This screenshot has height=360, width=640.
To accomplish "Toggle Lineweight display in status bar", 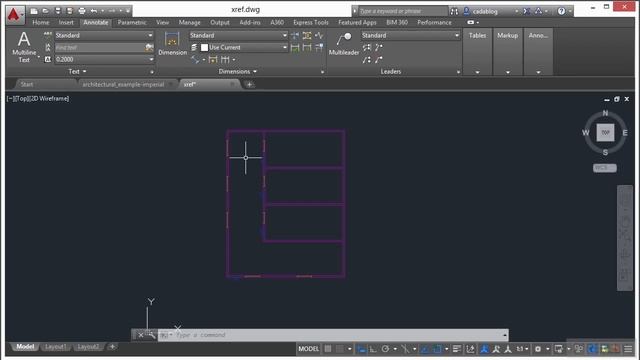I will (457, 349).
